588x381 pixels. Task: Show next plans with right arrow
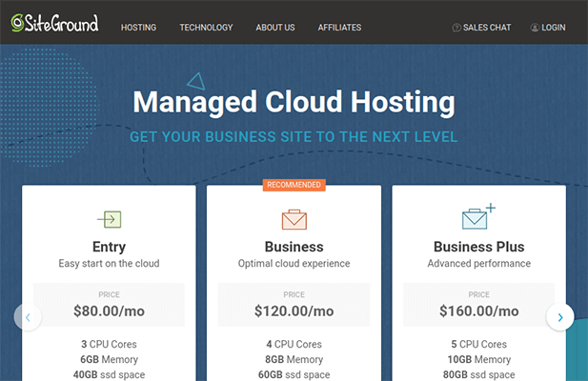pyautogui.click(x=560, y=317)
